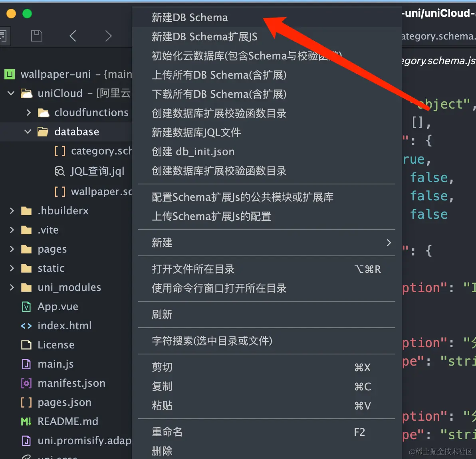Screen dimensions: 476x459
Task: Select 打开文件所在目录 menu entry
Action: click(266, 269)
